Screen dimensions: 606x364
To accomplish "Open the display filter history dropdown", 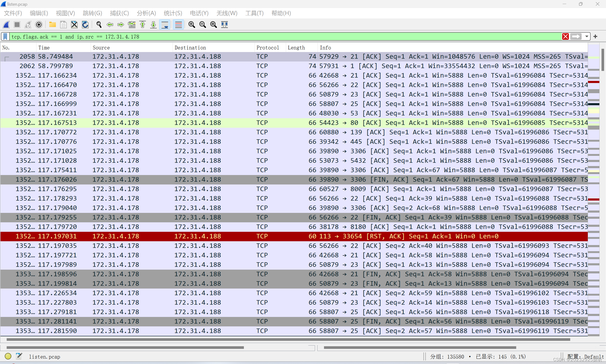I will click(x=587, y=37).
